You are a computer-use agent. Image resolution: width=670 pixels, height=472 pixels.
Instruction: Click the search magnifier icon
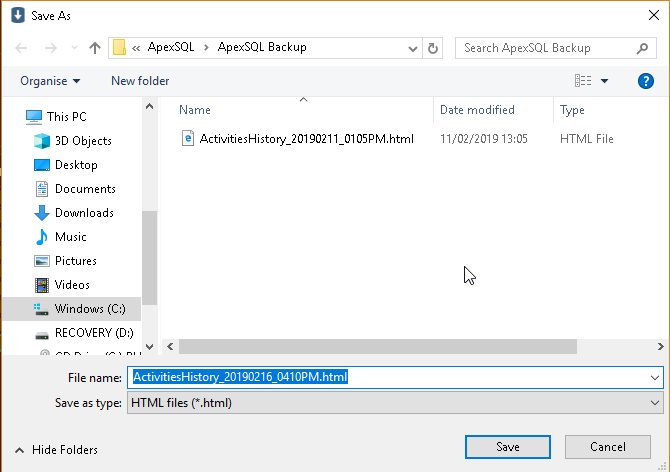[643, 48]
